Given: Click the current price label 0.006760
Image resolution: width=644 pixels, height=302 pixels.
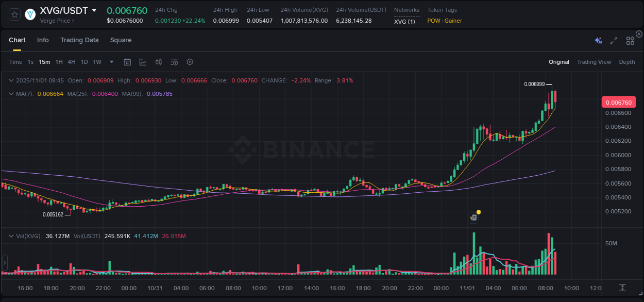Looking at the screenshot, I should [x=619, y=102].
